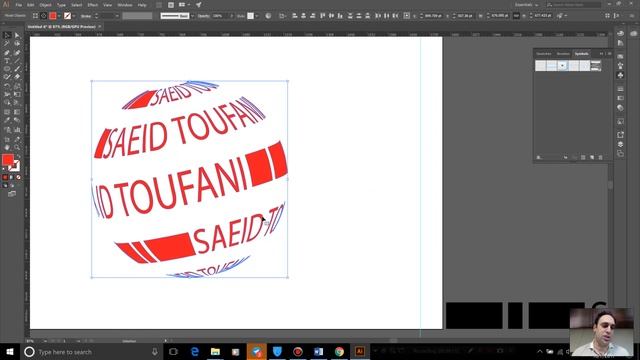Switch to Swatches panel tab
640x360 pixels.
(544, 53)
